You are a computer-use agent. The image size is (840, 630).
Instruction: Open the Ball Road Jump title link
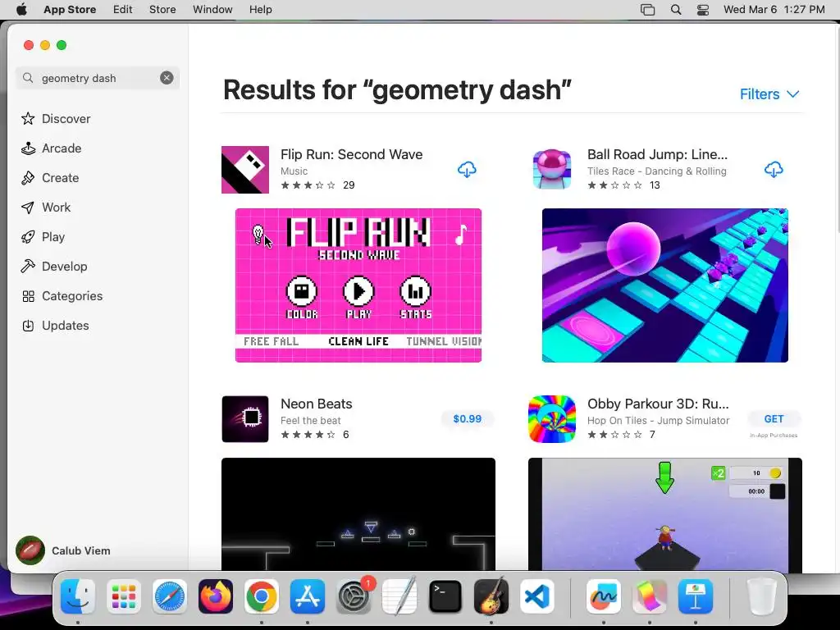coord(657,154)
